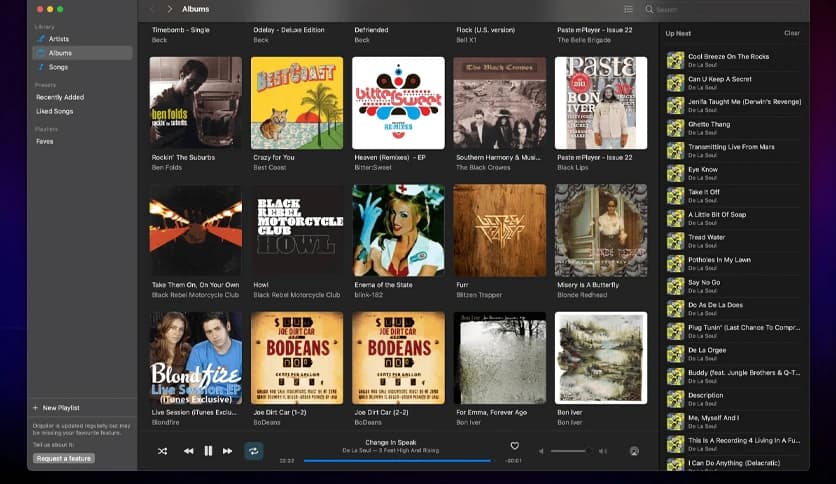
Task: Like the song with the heart icon
Action: [515, 446]
